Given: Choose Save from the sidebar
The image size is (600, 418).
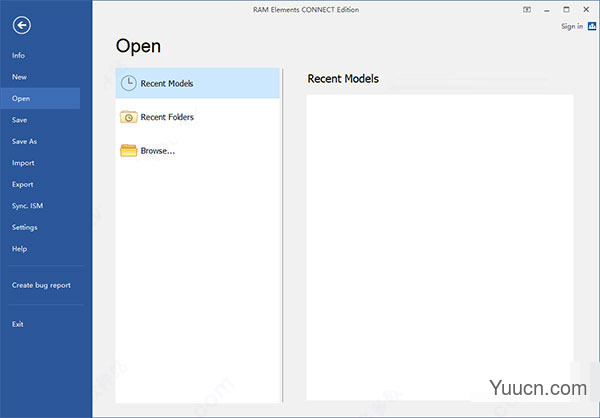Looking at the screenshot, I should click(x=20, y=120).
